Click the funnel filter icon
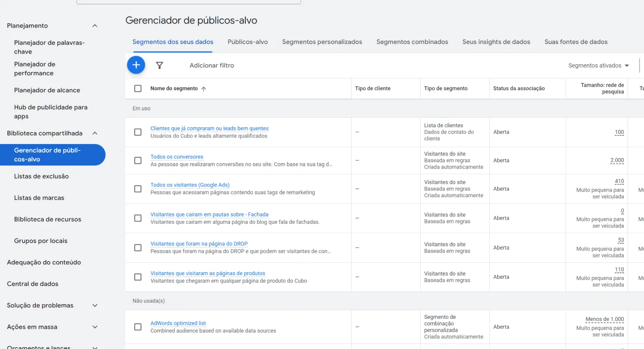The height and width of the screenshot is (349, 644). (159, 66)
